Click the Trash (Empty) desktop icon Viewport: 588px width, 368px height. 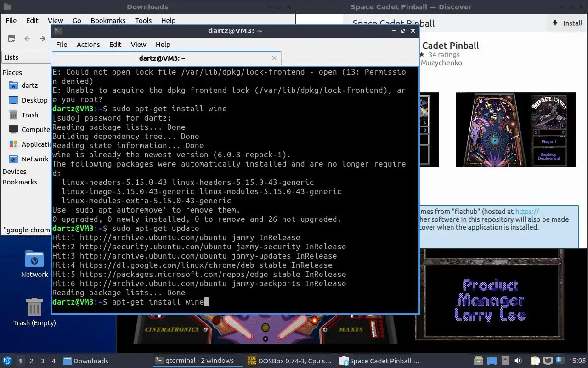(x=34, y=311)
